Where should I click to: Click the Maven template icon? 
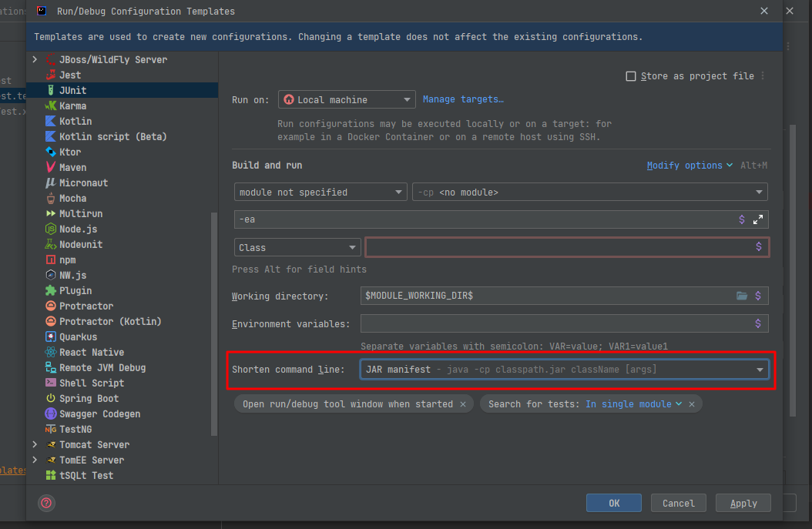[51, 167]
